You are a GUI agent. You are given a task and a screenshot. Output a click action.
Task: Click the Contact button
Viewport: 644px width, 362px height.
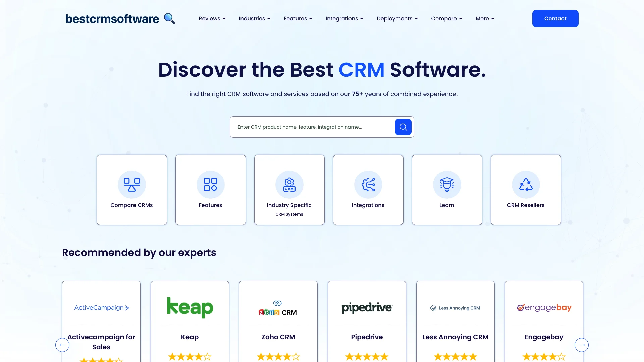pos(555,18)
